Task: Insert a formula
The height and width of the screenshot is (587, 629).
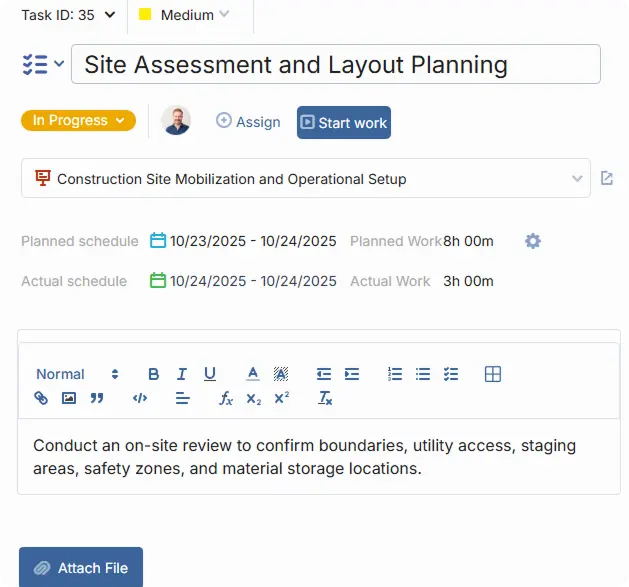Action: (x=226, y=398)
